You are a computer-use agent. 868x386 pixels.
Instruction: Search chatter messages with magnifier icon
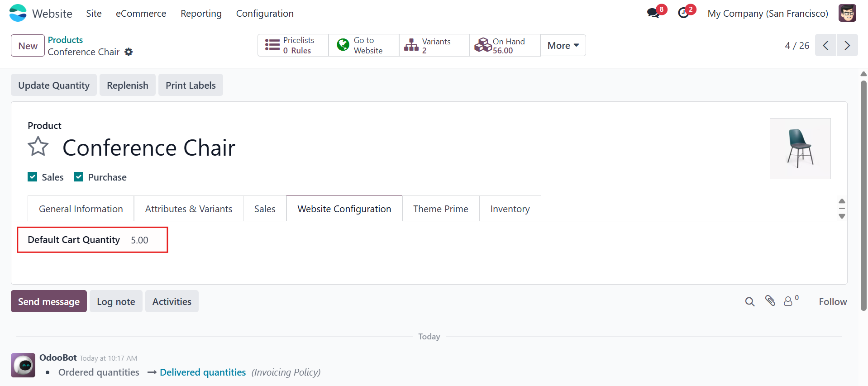(x=750, y=301)
